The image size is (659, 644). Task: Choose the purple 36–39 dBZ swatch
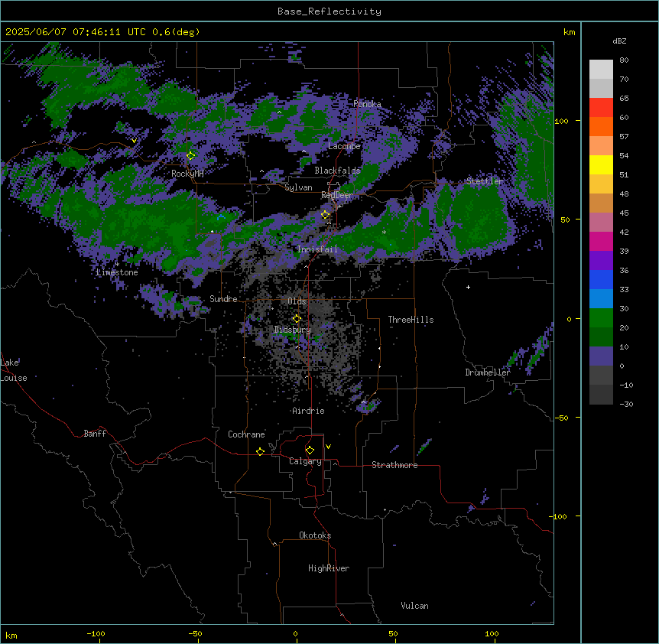point(601,261)
